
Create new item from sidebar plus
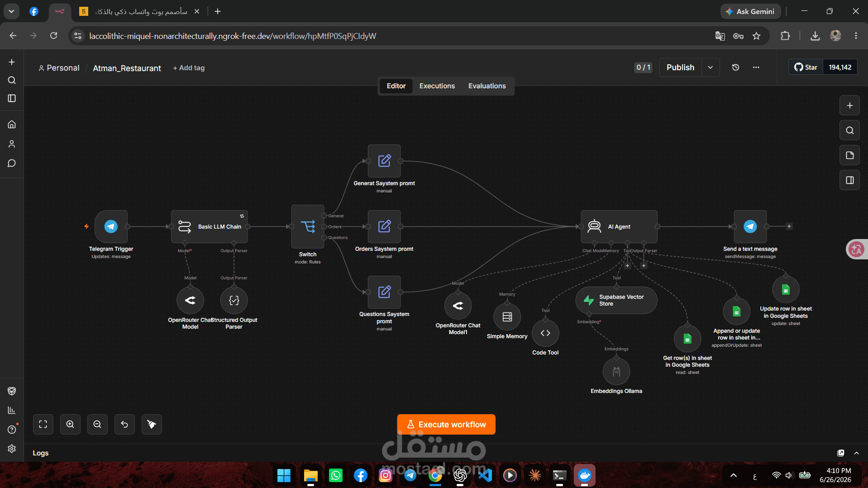click(12, 62)
